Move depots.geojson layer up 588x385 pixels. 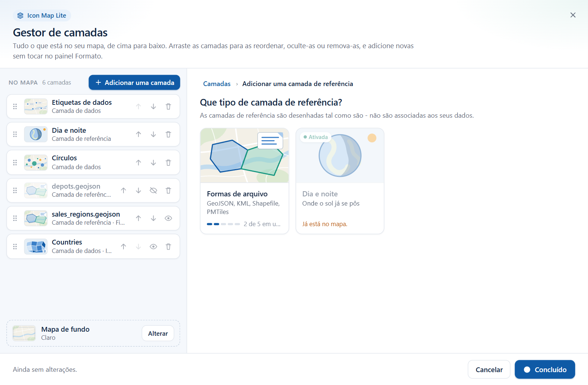click(123, 190)
